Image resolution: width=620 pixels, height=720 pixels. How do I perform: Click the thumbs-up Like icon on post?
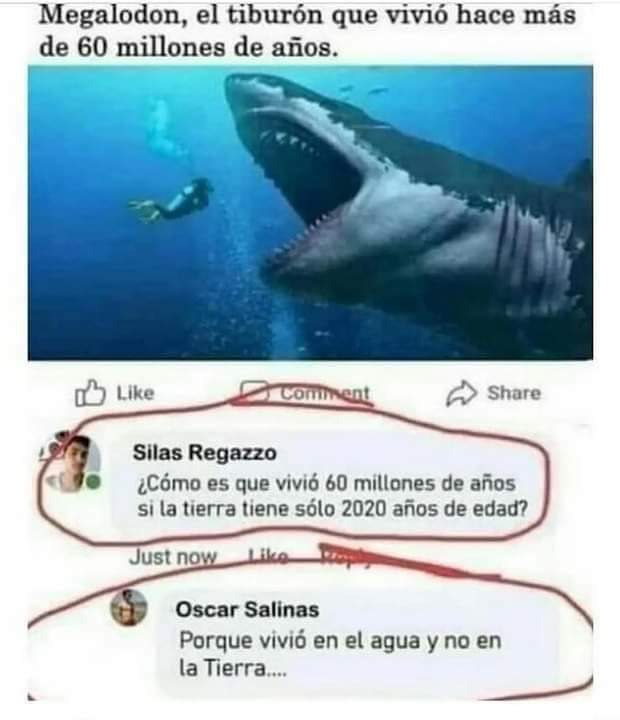(x=90, y=393)
